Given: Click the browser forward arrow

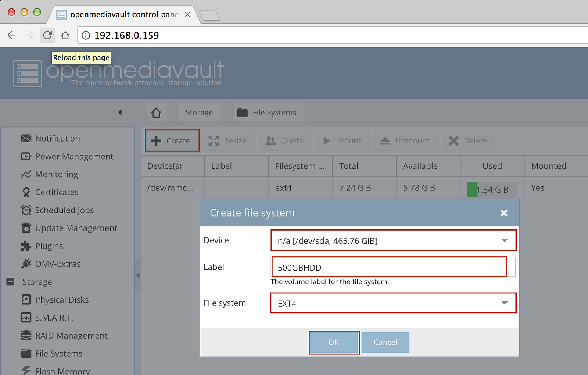Looking at the screenshot, I should coord(29,35).
